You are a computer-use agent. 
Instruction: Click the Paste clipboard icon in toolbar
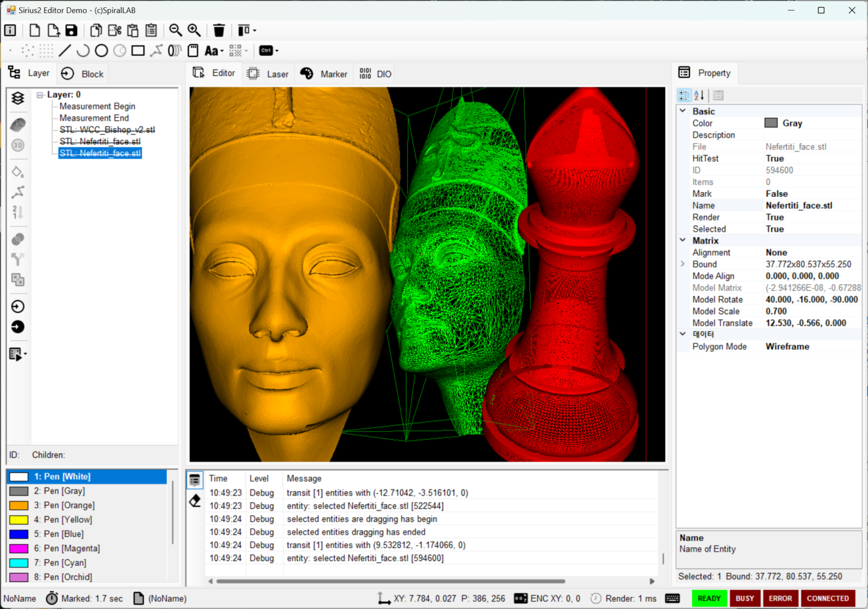pos(133,30)
